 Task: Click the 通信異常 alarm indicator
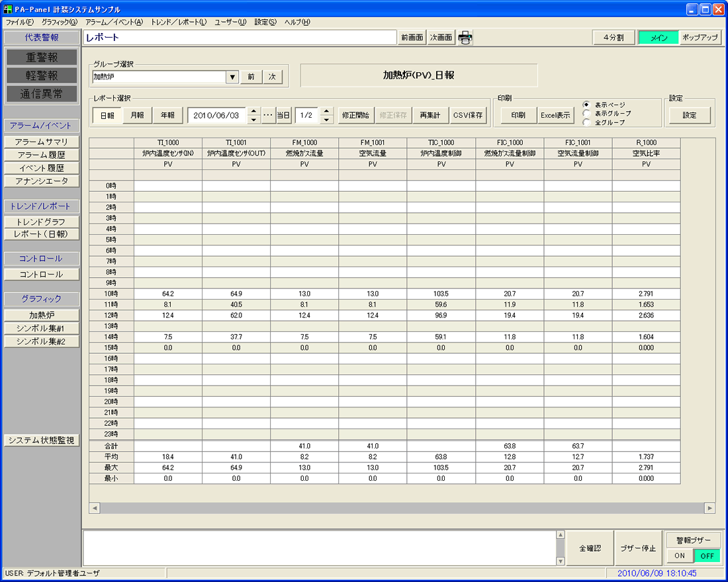pyautogui.click(x=42, y=94)
